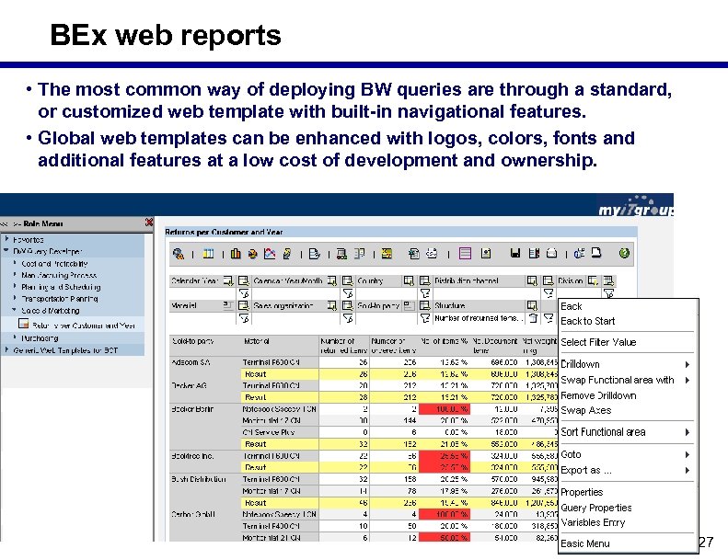Click the printer icon in the toolbar
Image resolution: width=728 pixels, height=560 pixels.
(551, 253)
